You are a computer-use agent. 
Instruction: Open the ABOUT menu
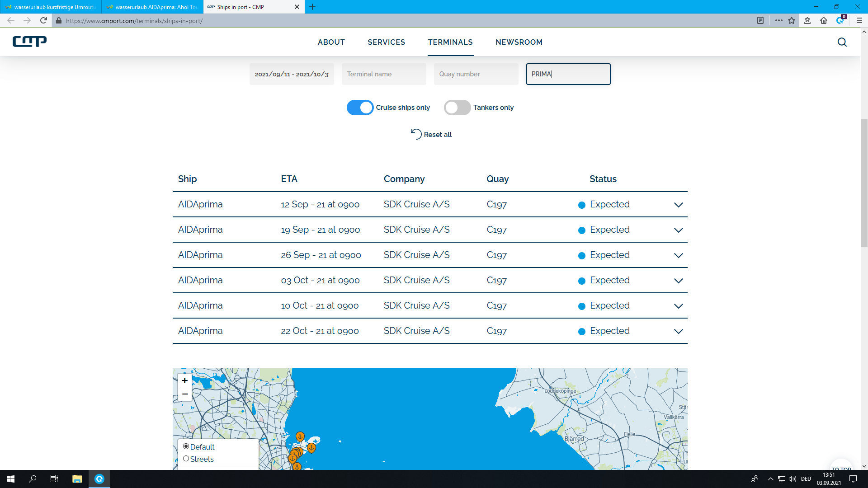(x=331, y=42)
